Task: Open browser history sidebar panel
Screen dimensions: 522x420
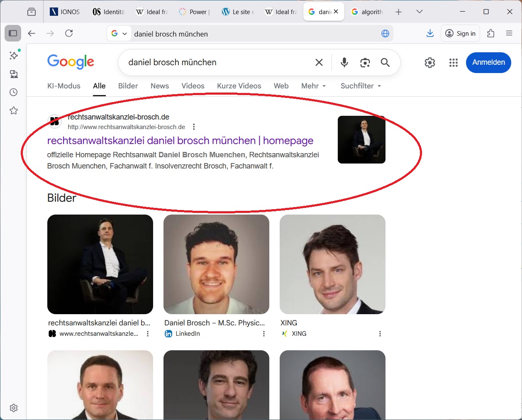Action: pos(14,92)
